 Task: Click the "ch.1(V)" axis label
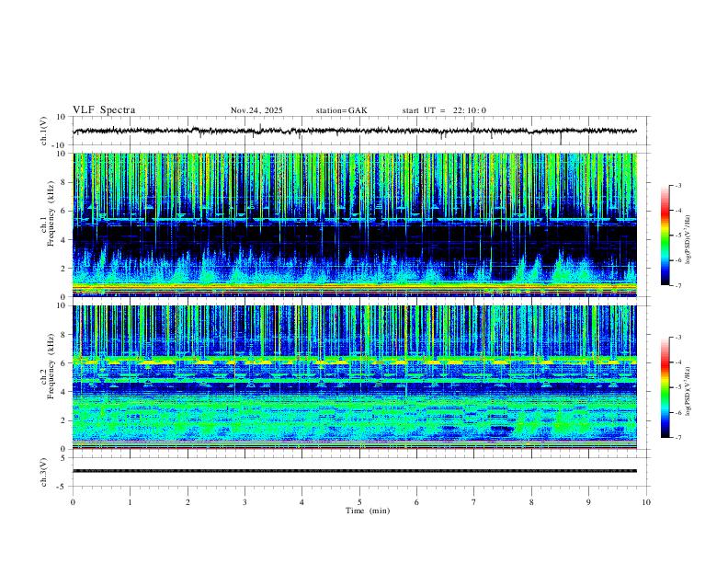point(44,131)
